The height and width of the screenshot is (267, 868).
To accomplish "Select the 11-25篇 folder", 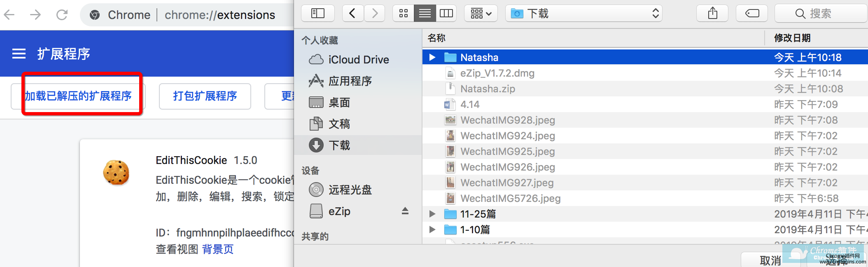I will (645, 214).
